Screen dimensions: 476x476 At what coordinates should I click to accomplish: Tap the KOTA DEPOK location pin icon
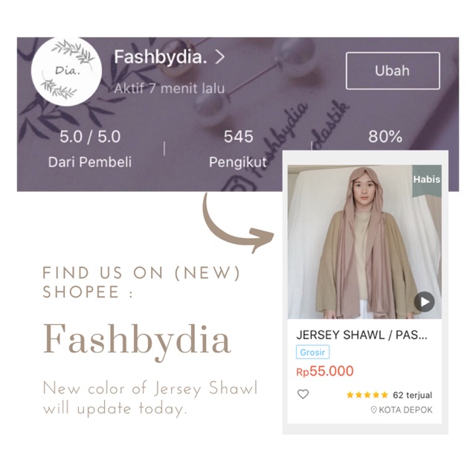[373, 410]
